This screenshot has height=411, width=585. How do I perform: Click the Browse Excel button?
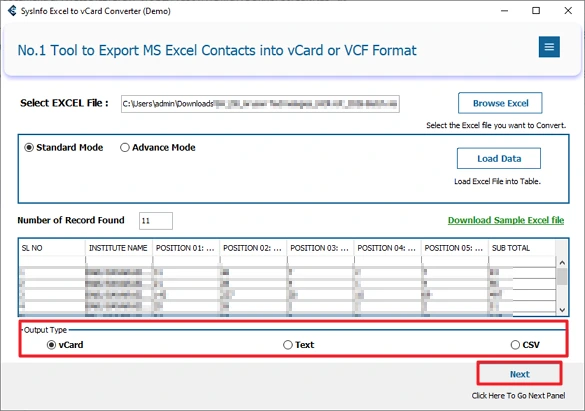click(x=500, y=103)
